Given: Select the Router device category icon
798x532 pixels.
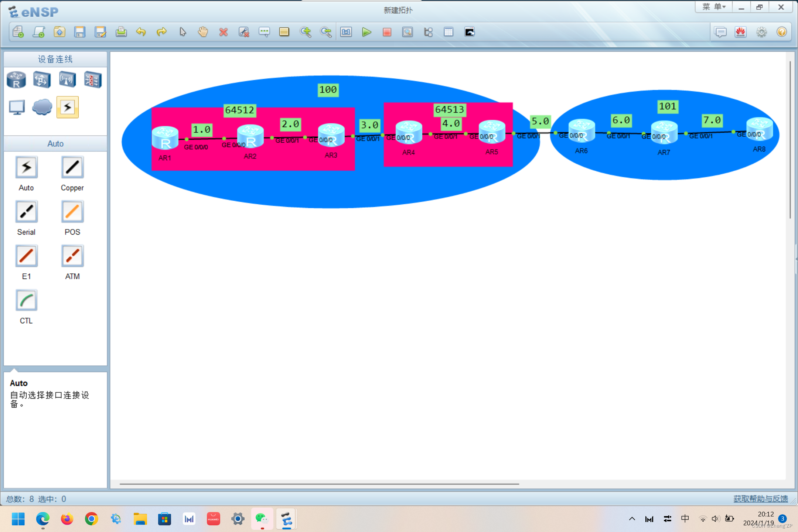Looking at the screenshot, I should (16, 80).
